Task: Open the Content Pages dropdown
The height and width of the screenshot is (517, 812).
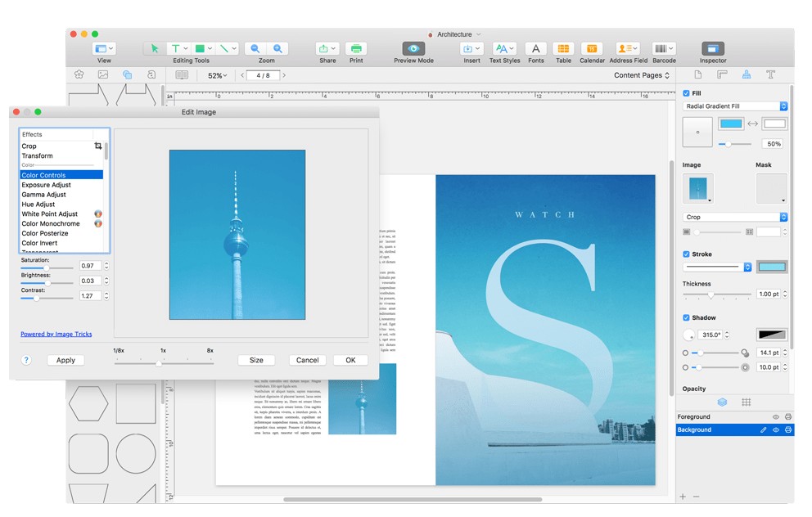Action: (x=642, y=75)
